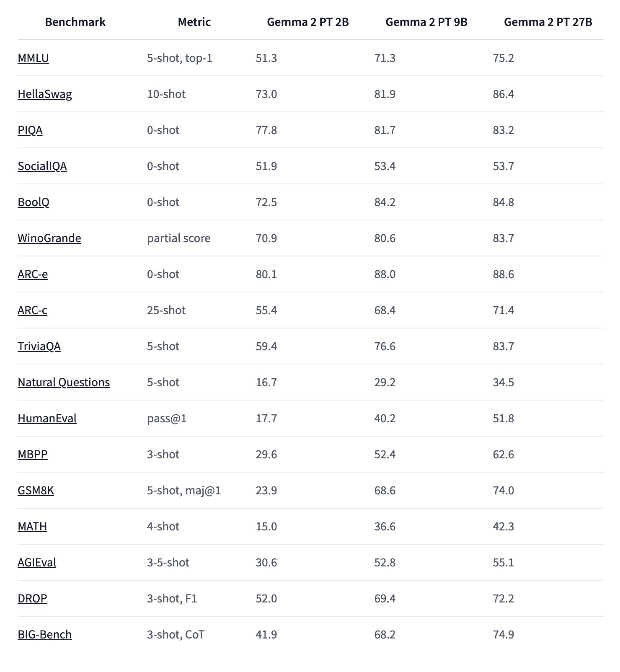Select the Gemma 2 PT 27B column header

548,22
